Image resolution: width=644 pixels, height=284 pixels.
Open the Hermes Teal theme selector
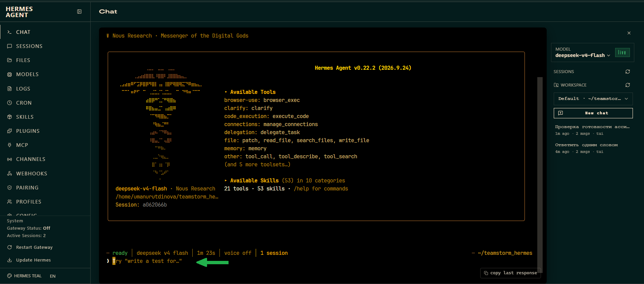(x=24, y=276)
